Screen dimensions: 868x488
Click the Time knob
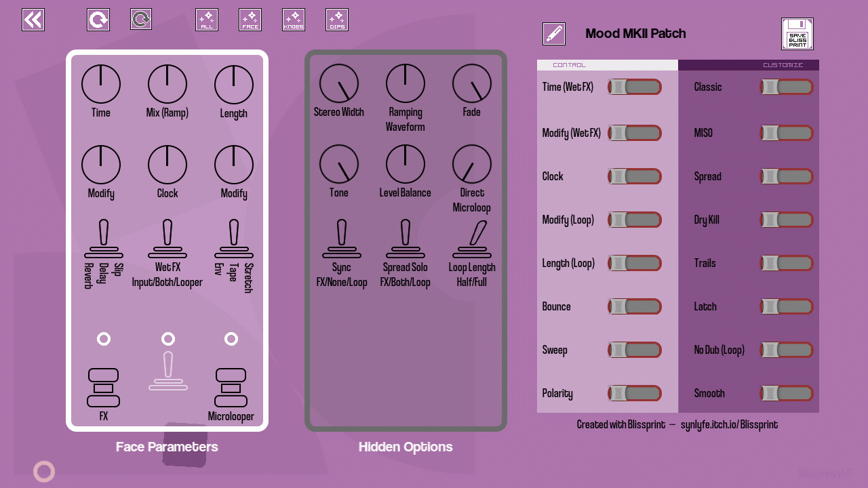tap(101, 85)
